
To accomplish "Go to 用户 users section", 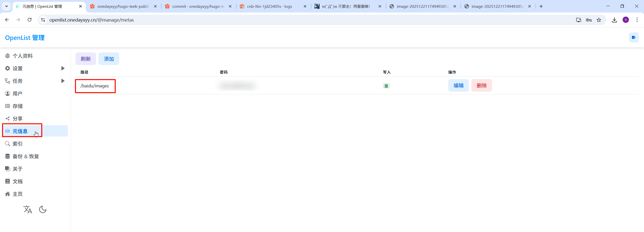I will coord(17,94).
